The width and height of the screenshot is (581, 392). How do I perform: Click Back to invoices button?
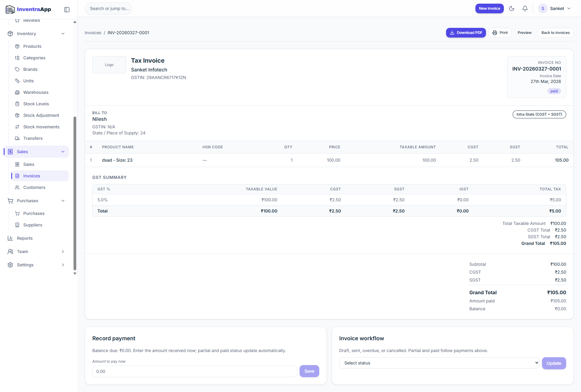click(x=555, y=33)
